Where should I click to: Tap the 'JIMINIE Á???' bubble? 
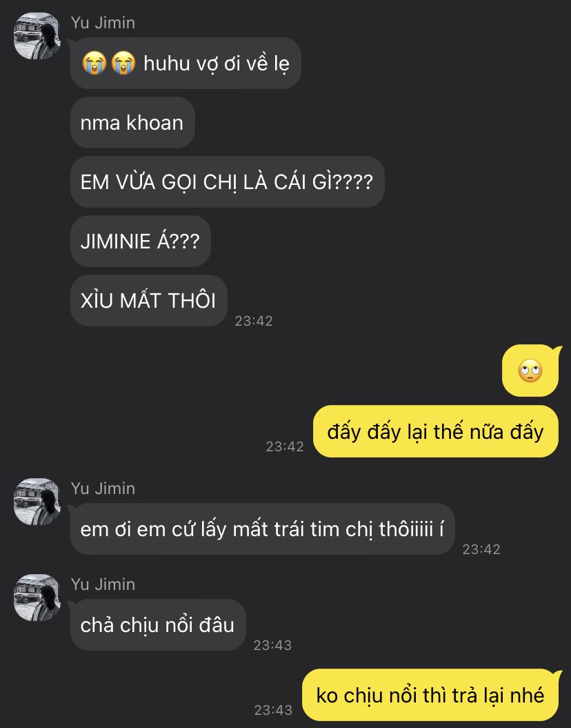(141, 241)
